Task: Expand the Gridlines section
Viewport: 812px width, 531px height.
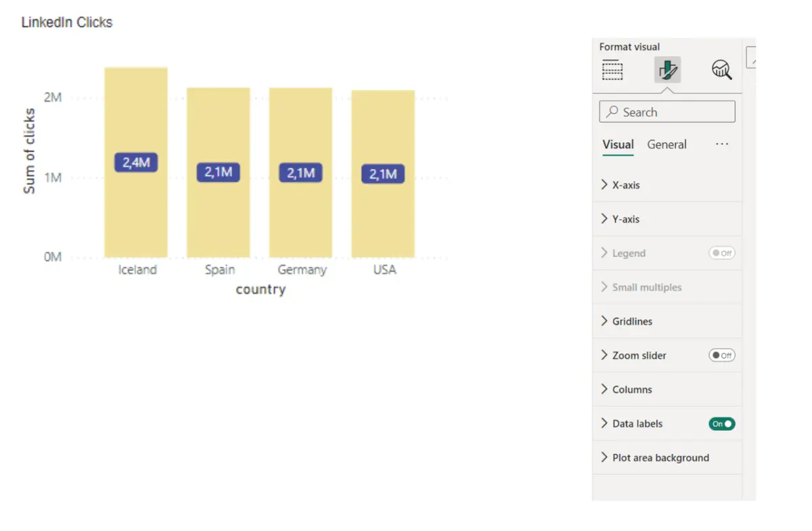Action: [x=667, y=321]
